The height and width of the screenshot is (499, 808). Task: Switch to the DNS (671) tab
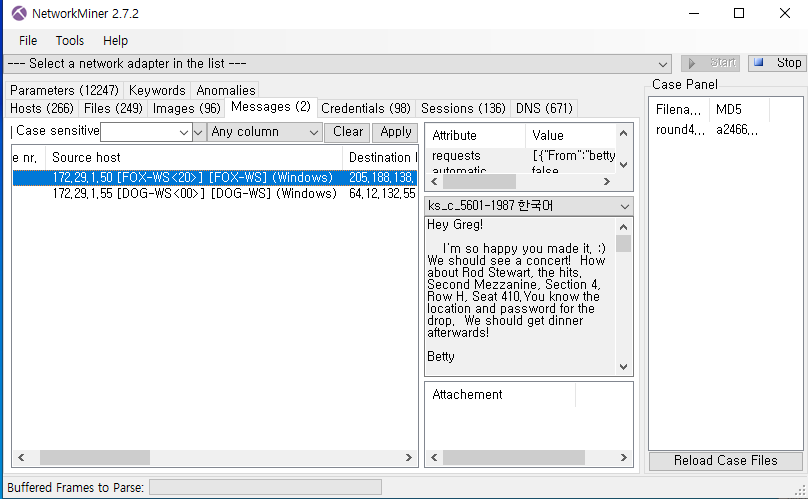pos(544,108)
